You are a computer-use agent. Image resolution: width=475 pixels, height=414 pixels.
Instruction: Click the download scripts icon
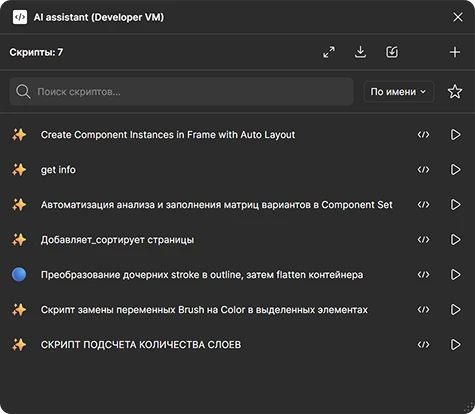click(x=360, y=52)
